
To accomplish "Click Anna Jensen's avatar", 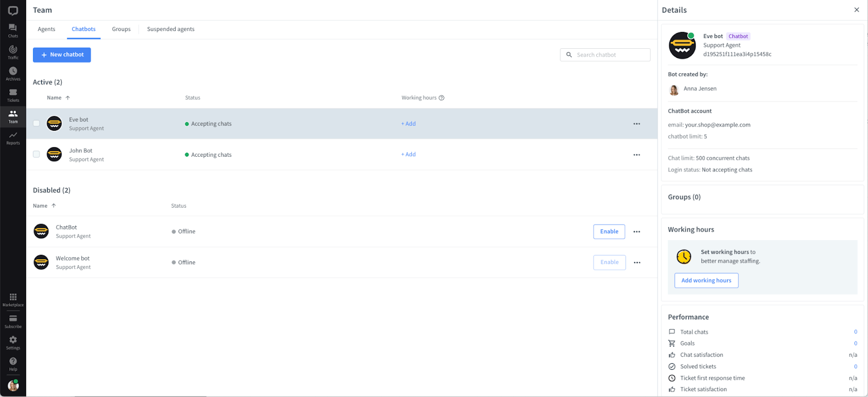I will pyautogui.click(x=674, y=89).
